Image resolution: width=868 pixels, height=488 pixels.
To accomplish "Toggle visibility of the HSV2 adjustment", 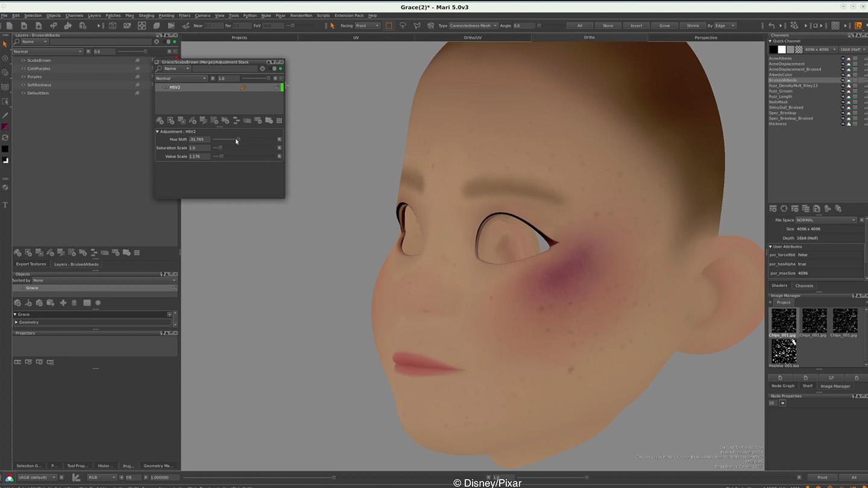I will point(166,87).
